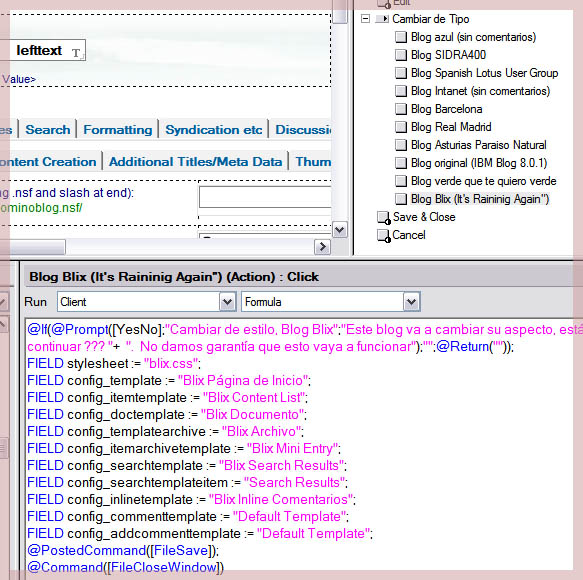
Task: Select the lefttext field
Action: pyautogui.click(x=43, y=50)
